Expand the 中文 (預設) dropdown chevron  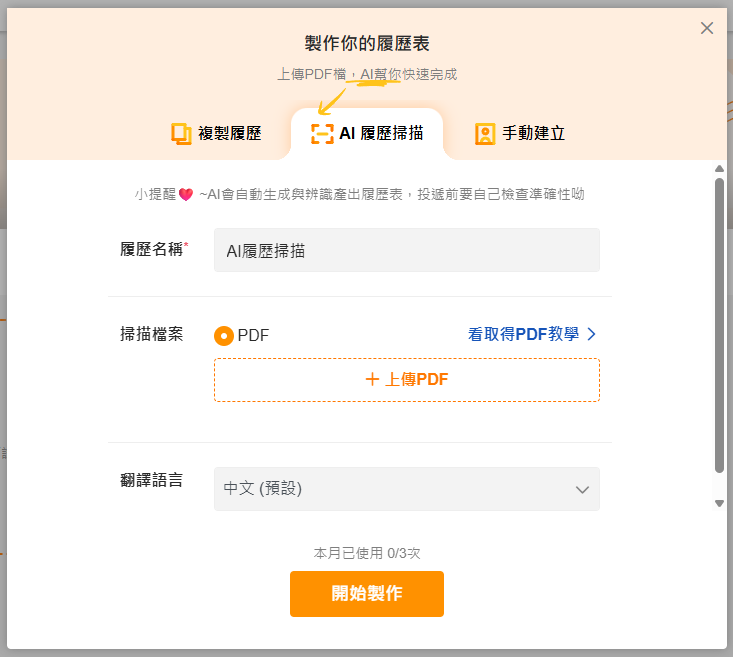(x=582, y=489)
